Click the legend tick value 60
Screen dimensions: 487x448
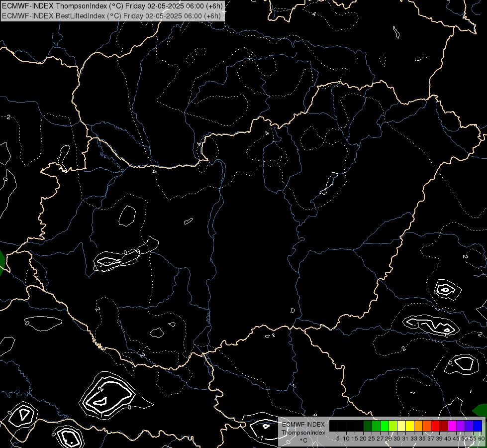tap(482, 439)
